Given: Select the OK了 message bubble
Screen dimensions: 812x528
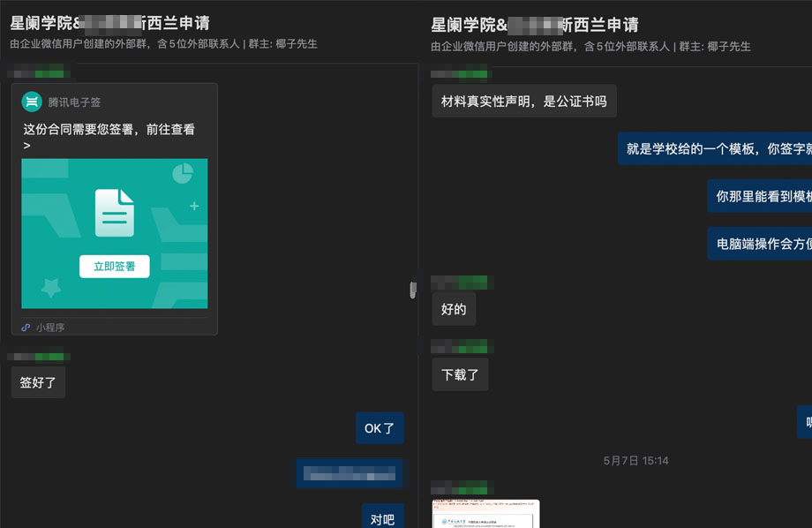Looking at the screenshot, I should point(380,428).
